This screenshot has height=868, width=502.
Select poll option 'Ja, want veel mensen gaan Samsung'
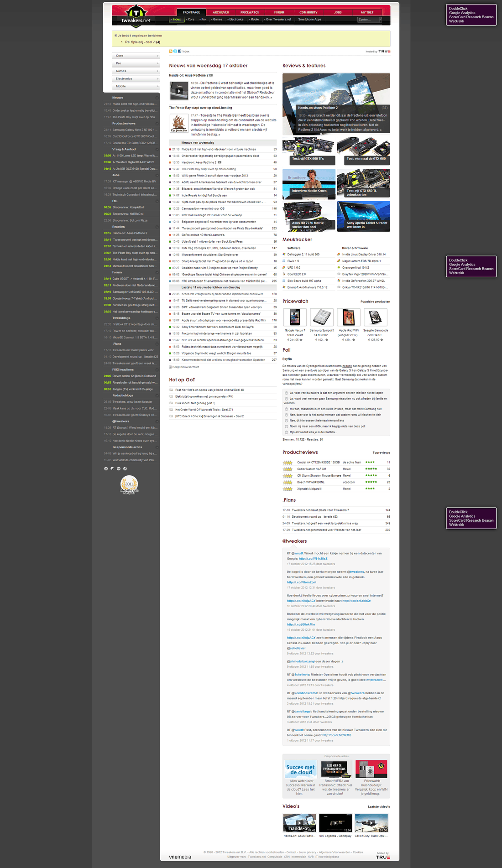[287, 399]
